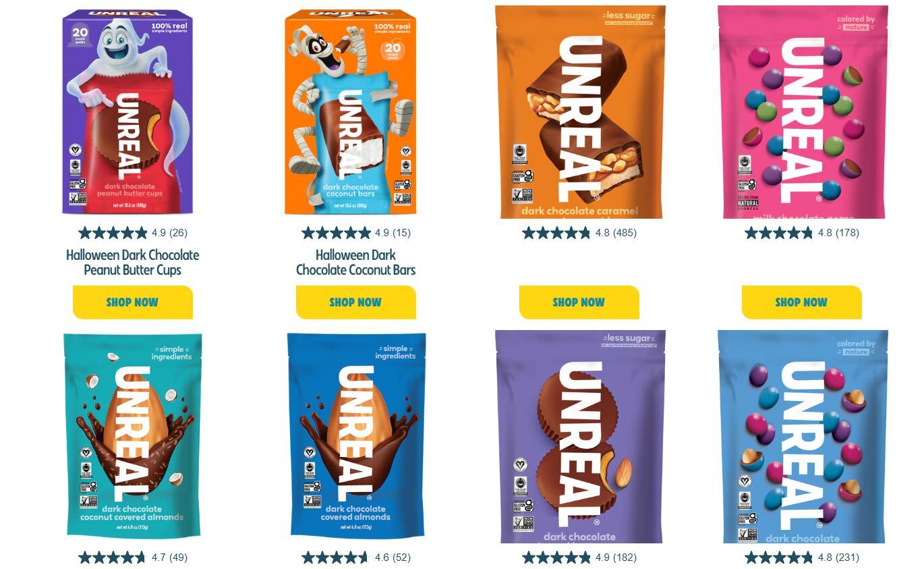This screenshot has height=569, width=924.
Task: Open Halloween Dark Chocolate Coconut Bars title link
Action: [x=356, y=263]
